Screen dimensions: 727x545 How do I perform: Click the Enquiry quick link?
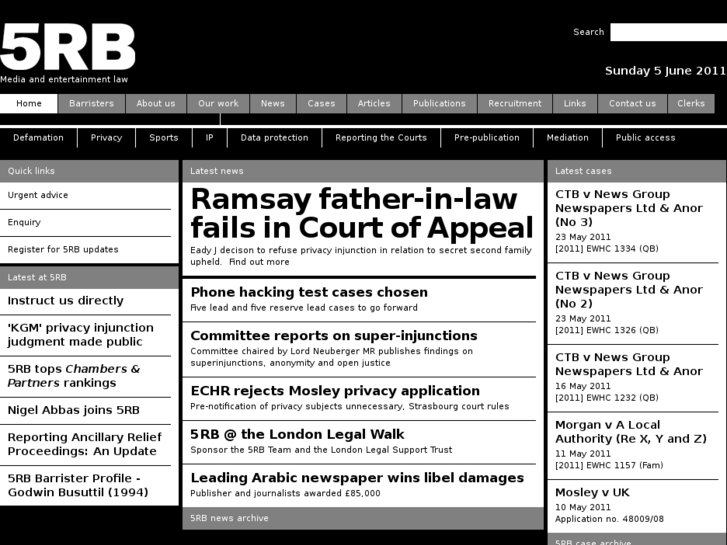pos(24,222)
